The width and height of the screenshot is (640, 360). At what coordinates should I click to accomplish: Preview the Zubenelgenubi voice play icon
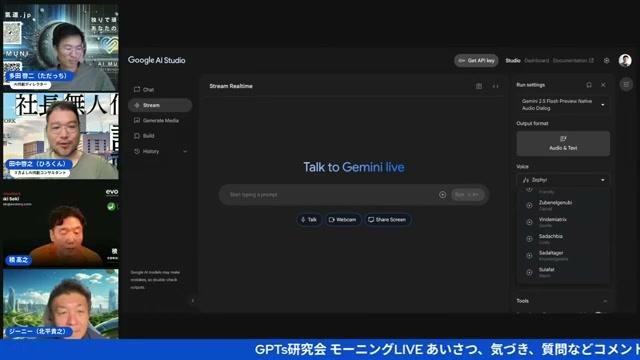[x=529, y=205]
